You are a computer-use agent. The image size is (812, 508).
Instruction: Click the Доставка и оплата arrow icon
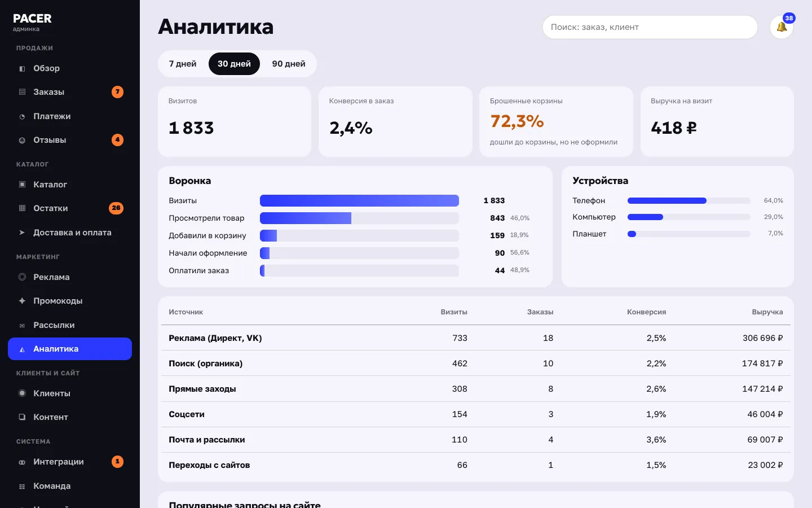[x=22, y=233]
